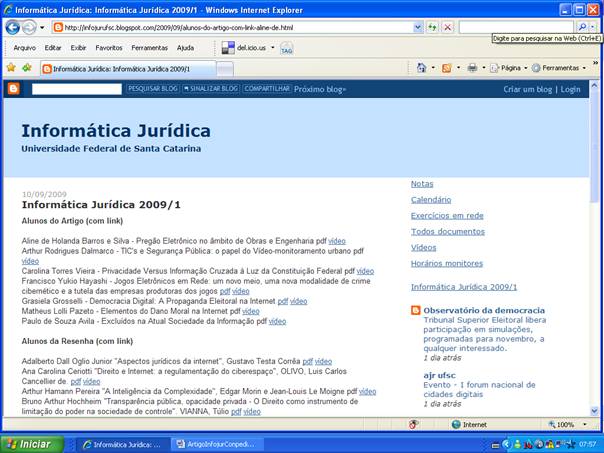Click the Blogger logo icon in navbar
604x453 pixels.
point(13,89)
